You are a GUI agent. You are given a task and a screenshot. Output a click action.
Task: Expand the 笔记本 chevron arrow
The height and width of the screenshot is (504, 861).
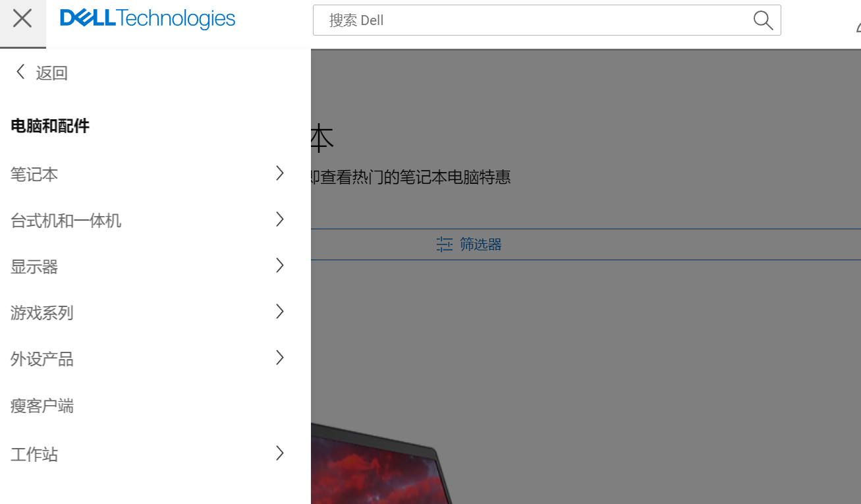pos(280,173)
